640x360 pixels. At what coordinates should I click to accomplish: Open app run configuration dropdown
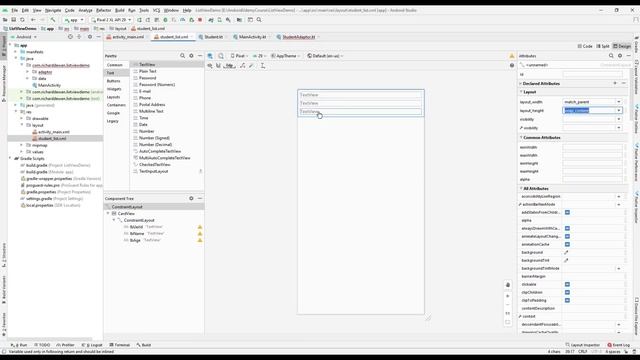click(74, 20)
